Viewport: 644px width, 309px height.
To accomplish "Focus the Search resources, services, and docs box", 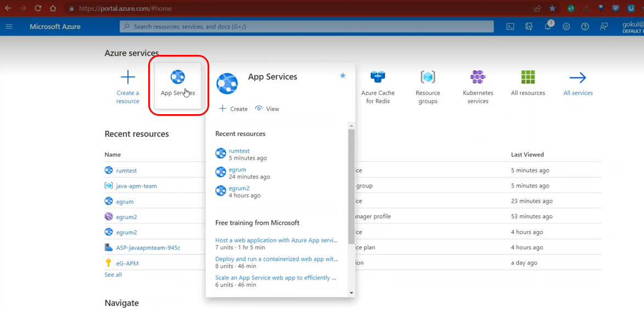I will [x=306, y=27].
